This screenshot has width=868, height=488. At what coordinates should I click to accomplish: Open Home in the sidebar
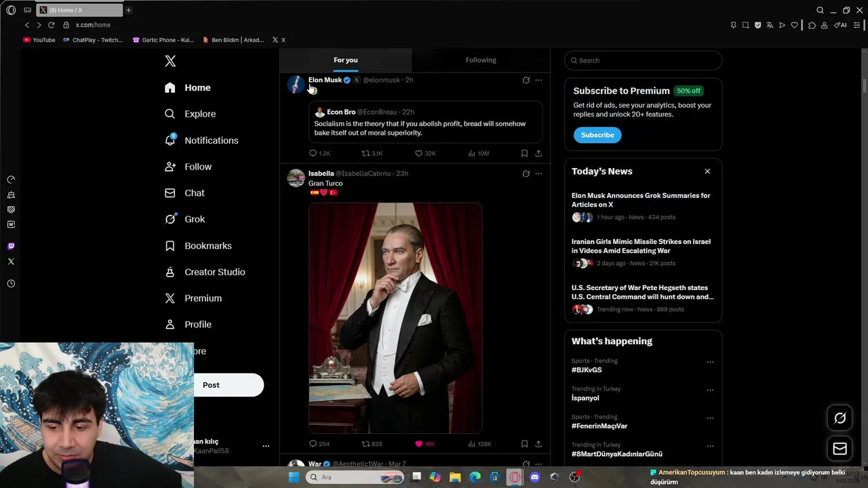(x=188, y=87)
